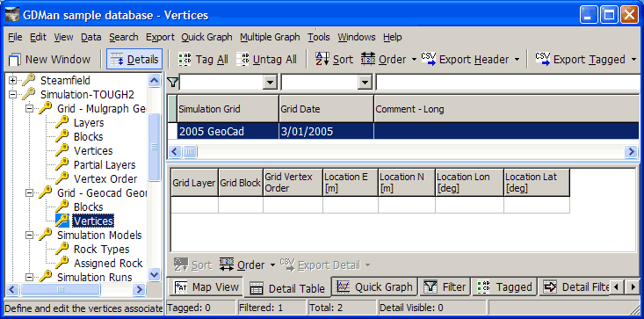Screen dimensions: 644x319
Task: Collapse the Grid - Geocad node
Action: pyautogui.click(x=29, y=192)
